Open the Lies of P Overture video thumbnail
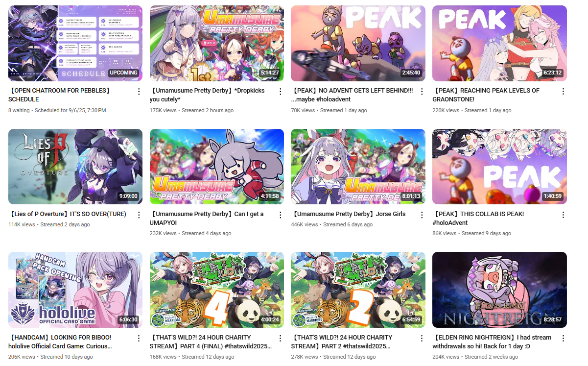 (x=75, y=167)
